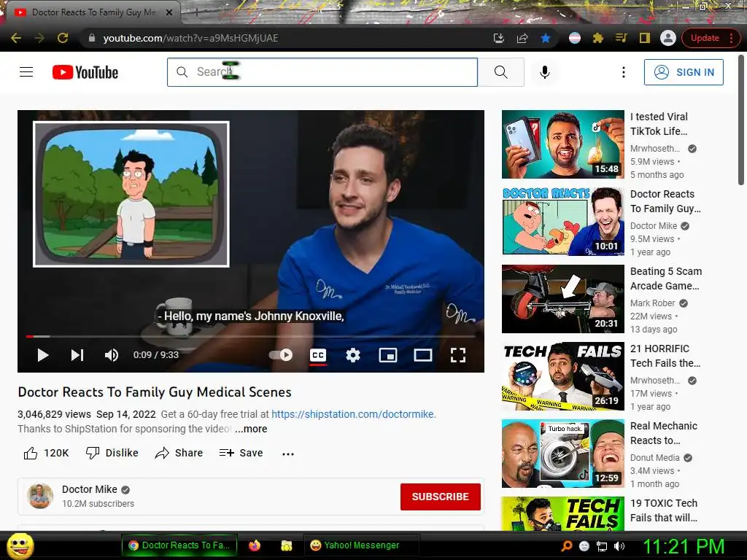Image resolution: width=747 pixels, height=560 pixels.
Task: Open 'Real Mechanic Reacts to' thumbnail
Action: click(x=562, y=454)
